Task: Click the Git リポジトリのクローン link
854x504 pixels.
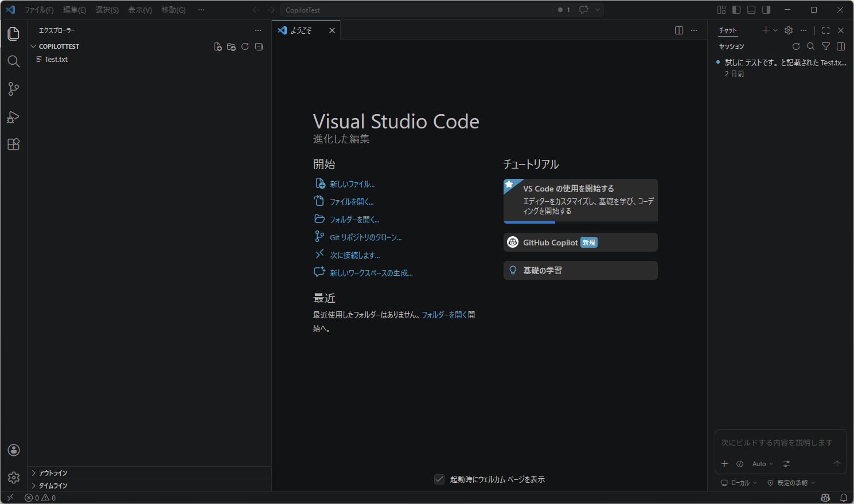Action: 365,237
